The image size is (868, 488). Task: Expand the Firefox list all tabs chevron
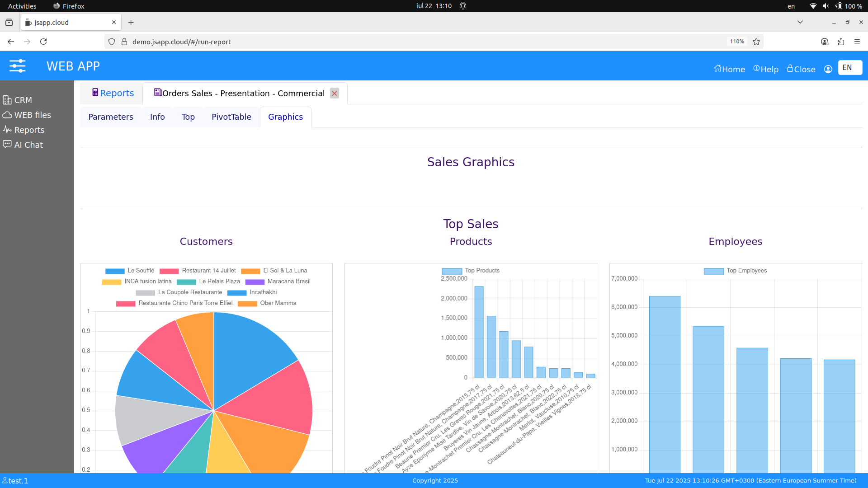pyautogui.click(x=800, y=22)
